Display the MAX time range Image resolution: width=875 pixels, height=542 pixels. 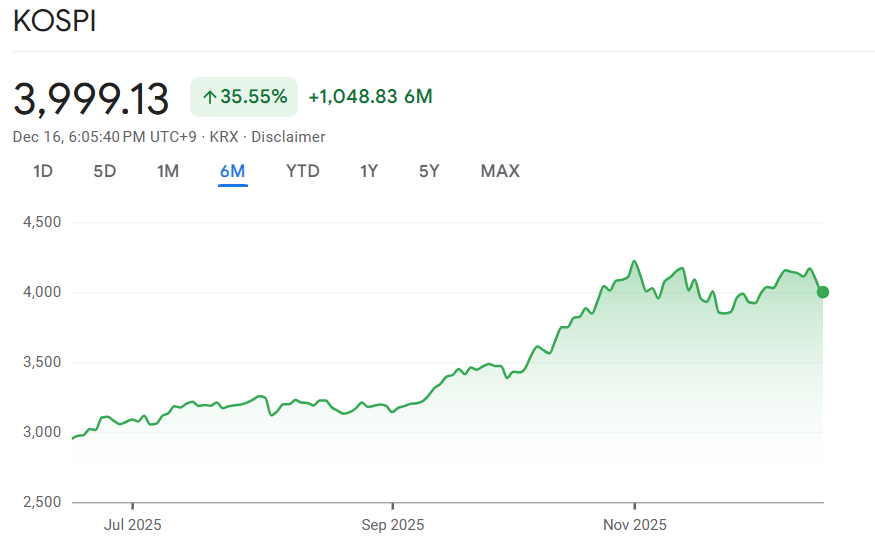click(x=500, y=171)
